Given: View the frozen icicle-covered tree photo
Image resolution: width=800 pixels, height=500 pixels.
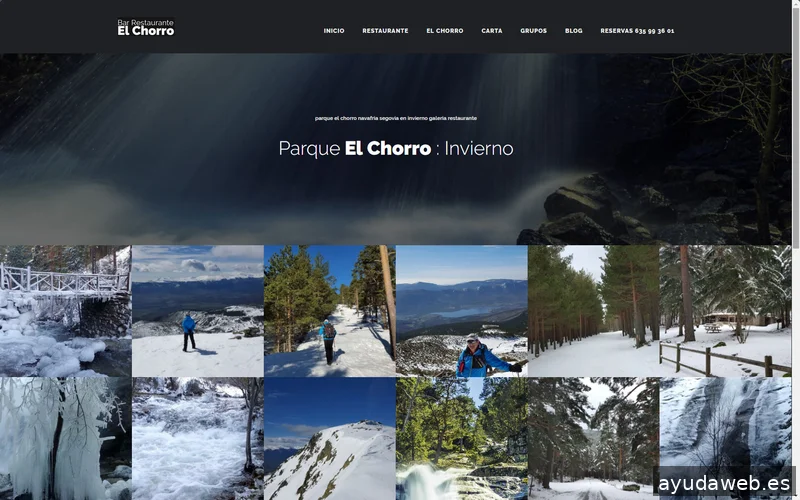Looking at the screenshot, I should pos(65,439).
